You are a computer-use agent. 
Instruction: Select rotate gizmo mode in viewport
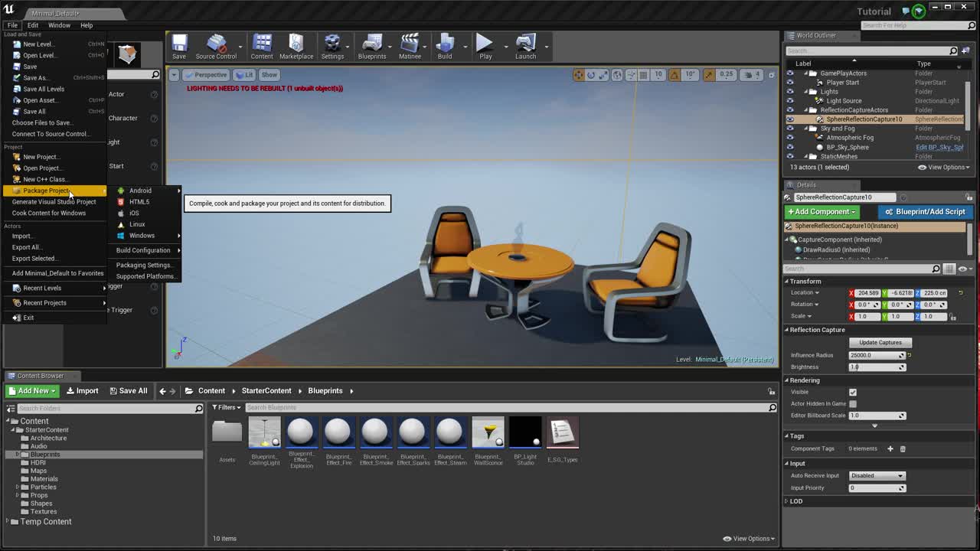591,75
